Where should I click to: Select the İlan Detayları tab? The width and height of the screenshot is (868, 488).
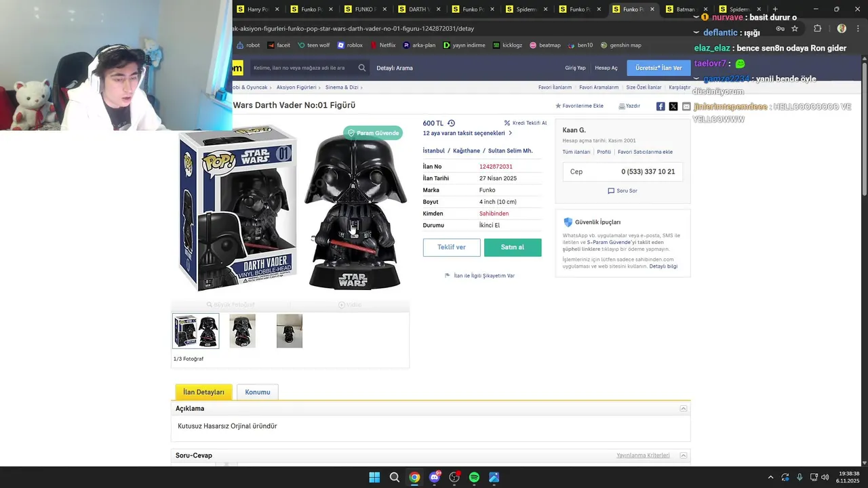click(203, 392)
